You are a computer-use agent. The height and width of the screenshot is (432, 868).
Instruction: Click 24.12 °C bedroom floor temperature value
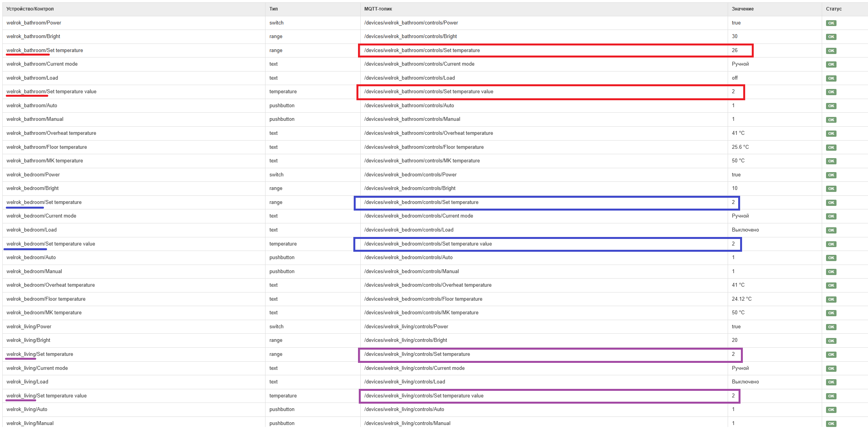pyautogui.click(x=741, y=299)
